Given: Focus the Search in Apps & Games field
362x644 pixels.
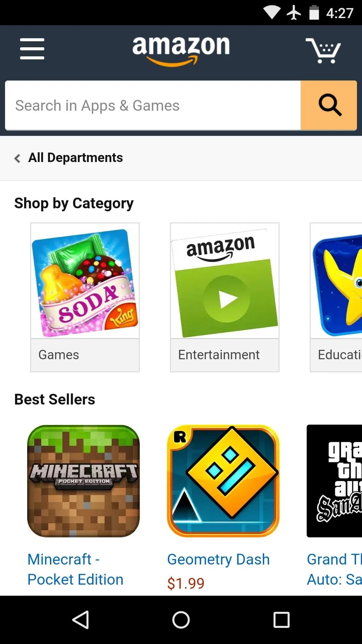Looking at the screenshot, I should coord(153,105).
